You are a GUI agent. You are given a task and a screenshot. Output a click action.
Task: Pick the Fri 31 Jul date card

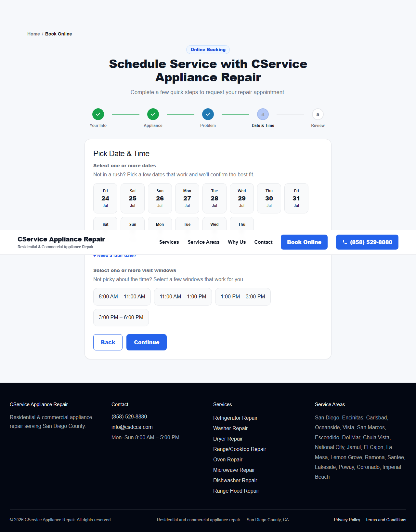tap(296, 198)
